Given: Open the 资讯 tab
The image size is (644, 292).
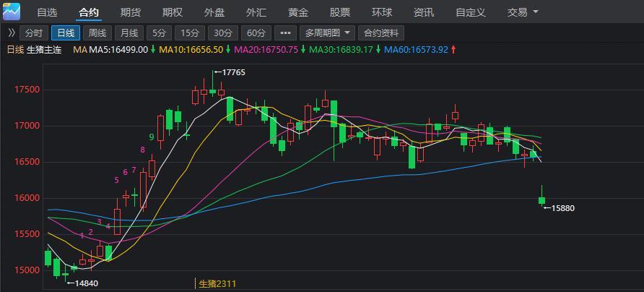Looking at the screenshot, I should (424, 12).
